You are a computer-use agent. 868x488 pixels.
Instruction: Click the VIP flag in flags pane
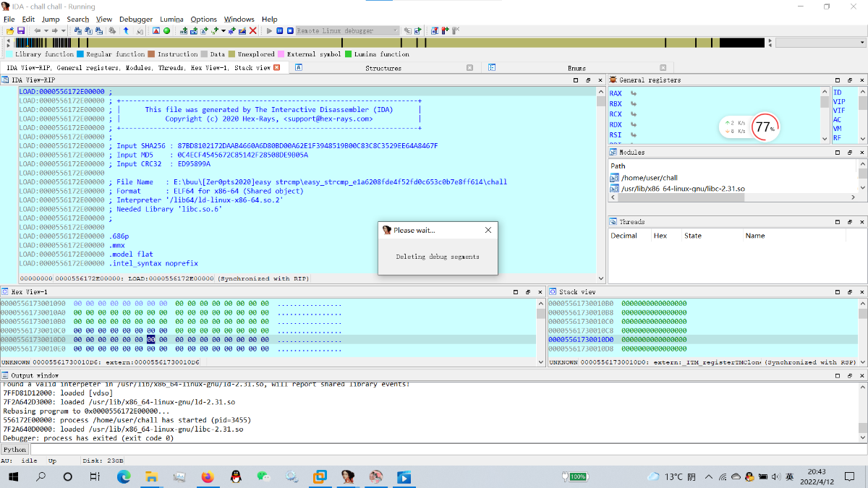coord(839,102)
